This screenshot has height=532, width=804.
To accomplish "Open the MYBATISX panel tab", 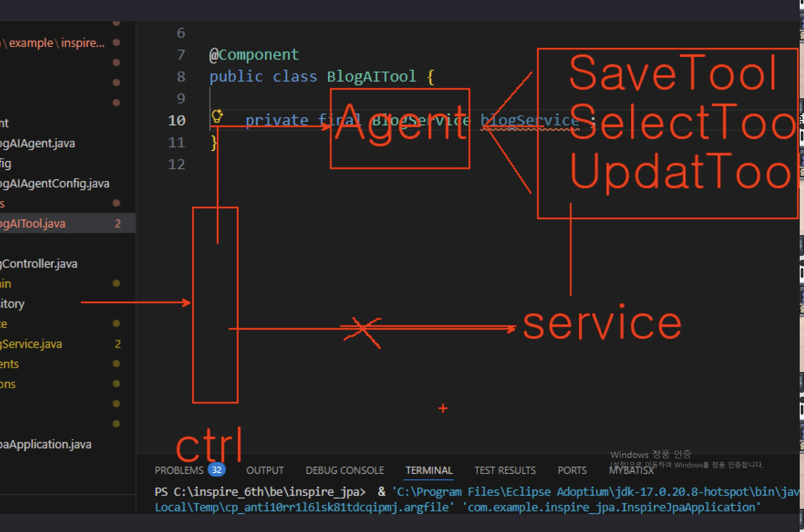I will tap(631, 470).
